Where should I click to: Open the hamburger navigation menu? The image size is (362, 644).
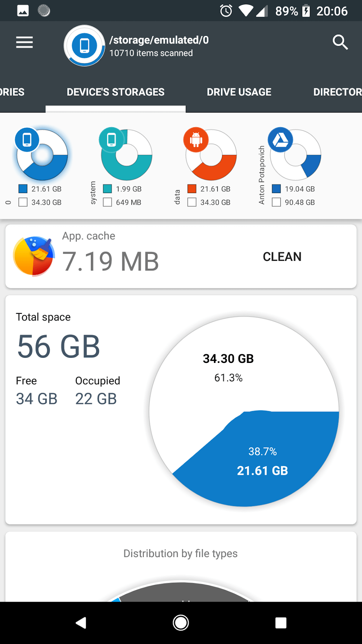pyautogui.click(x=24, y=42)
